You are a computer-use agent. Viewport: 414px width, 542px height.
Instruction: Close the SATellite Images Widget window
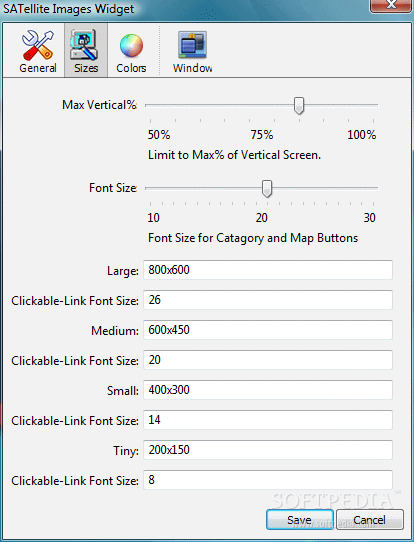pyautogui.click(x=391, y=6)
